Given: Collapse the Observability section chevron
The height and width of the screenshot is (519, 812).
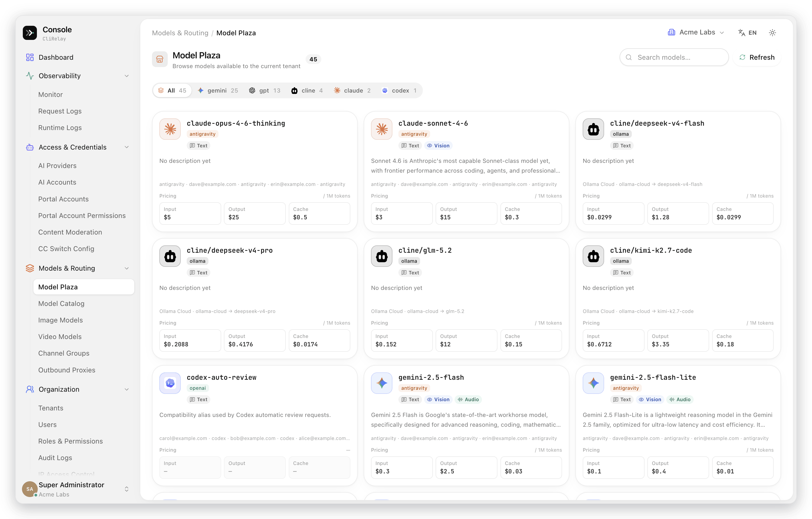Looking at the screenshot, I should (127, 76).
